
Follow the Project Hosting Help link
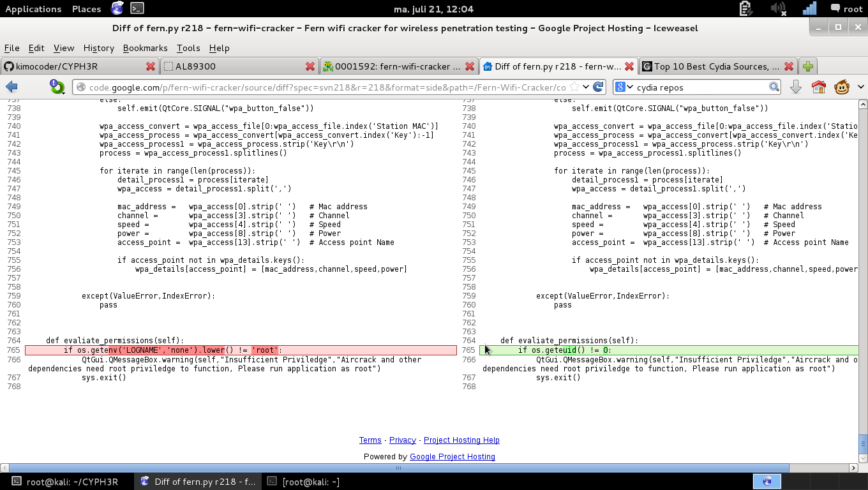pyautogui.click(x=461, y=440)
